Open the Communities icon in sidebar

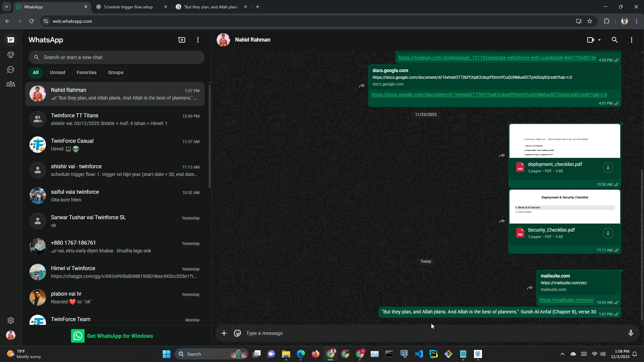(x=11, y=84)
